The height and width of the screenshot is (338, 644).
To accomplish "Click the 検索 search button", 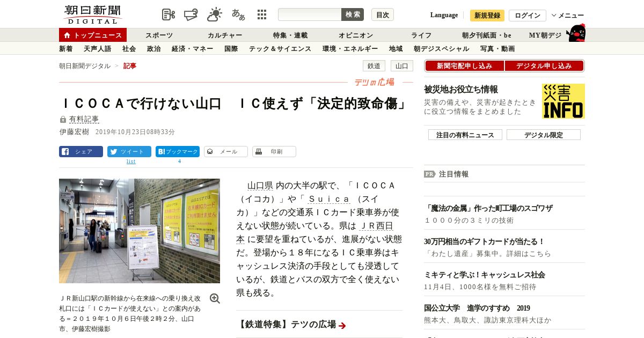I will [x=353, y=14].
